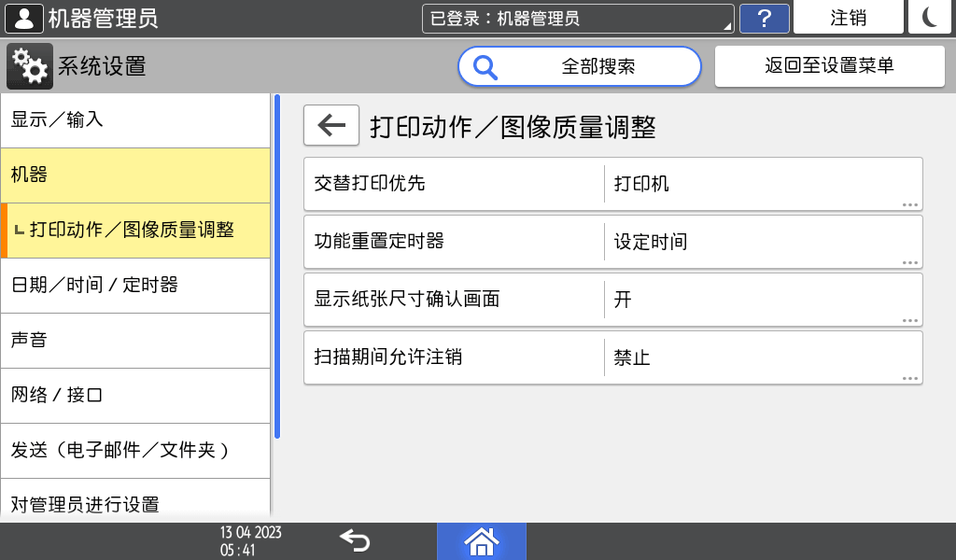Viewport: 956px width, 560px height.
Task: Activate energy saver moon icon
Action: pyautogui.click(x=929, y=18)
